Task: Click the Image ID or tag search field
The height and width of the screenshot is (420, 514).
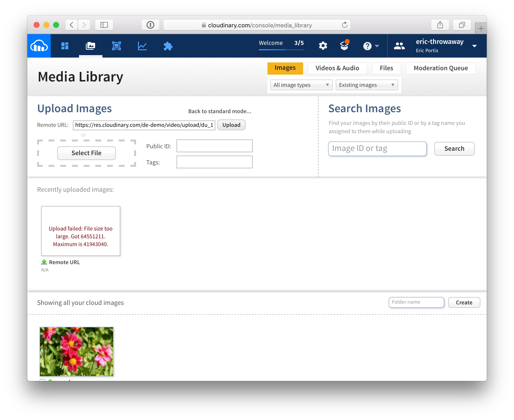Action: click(377, 149)
